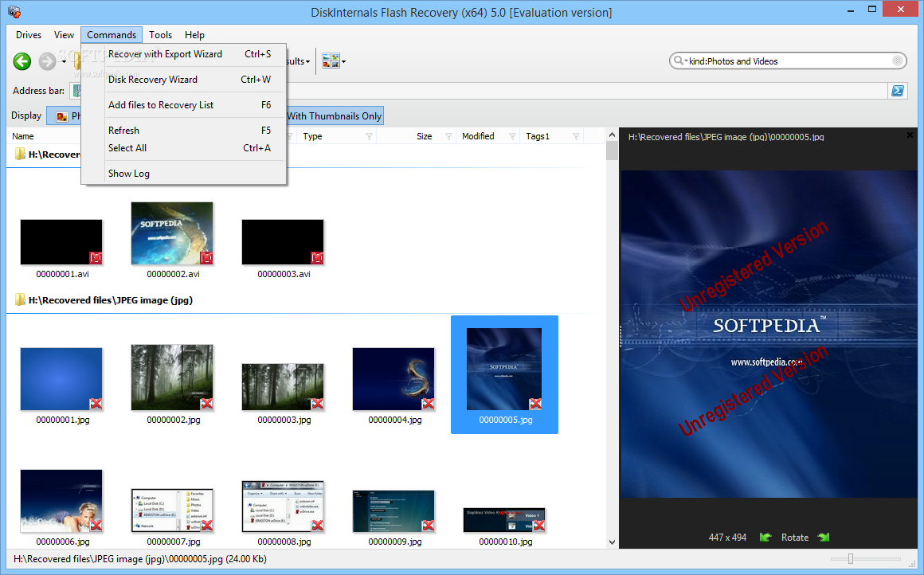Viewport: 924px width, 575px height.
Task: Click the filter icon on Modified column
Action: pyautogui.click(x=512, y=136)
